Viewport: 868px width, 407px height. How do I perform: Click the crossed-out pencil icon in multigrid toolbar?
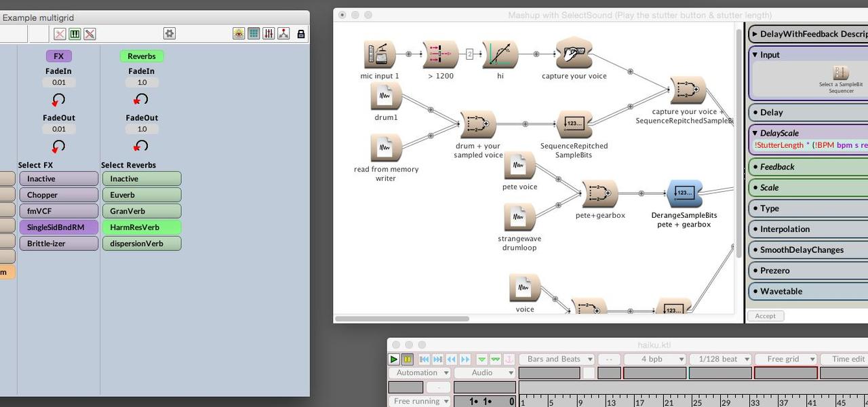(90, 34)
